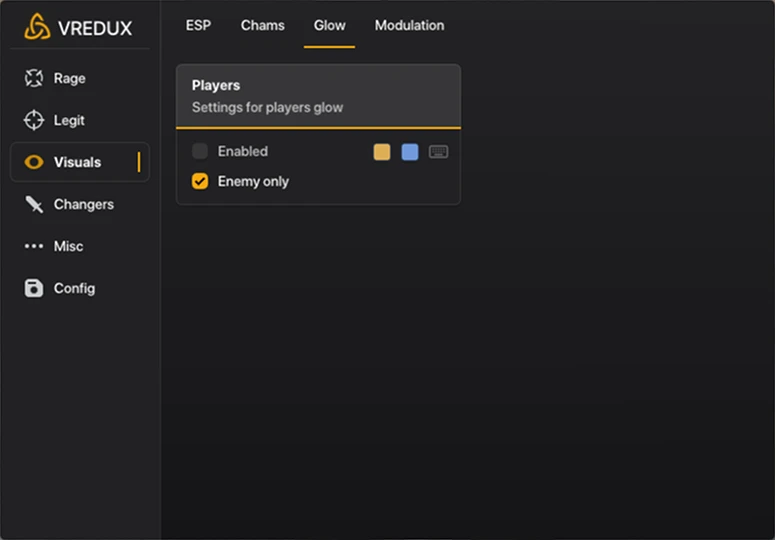The width and height of the screenshot is (775, 540).
Task: Click the 'Enabled' label text
Action: pyautogui.click(x=243, y=151)
